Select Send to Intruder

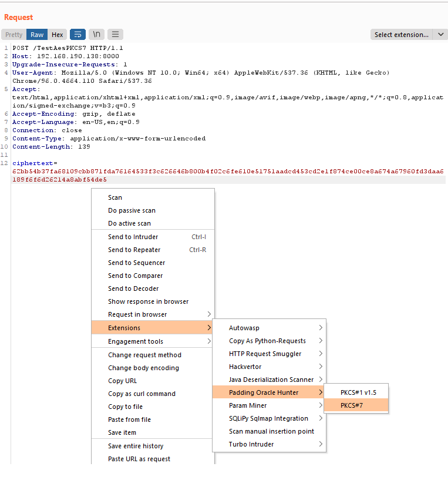tap(153, 237)
